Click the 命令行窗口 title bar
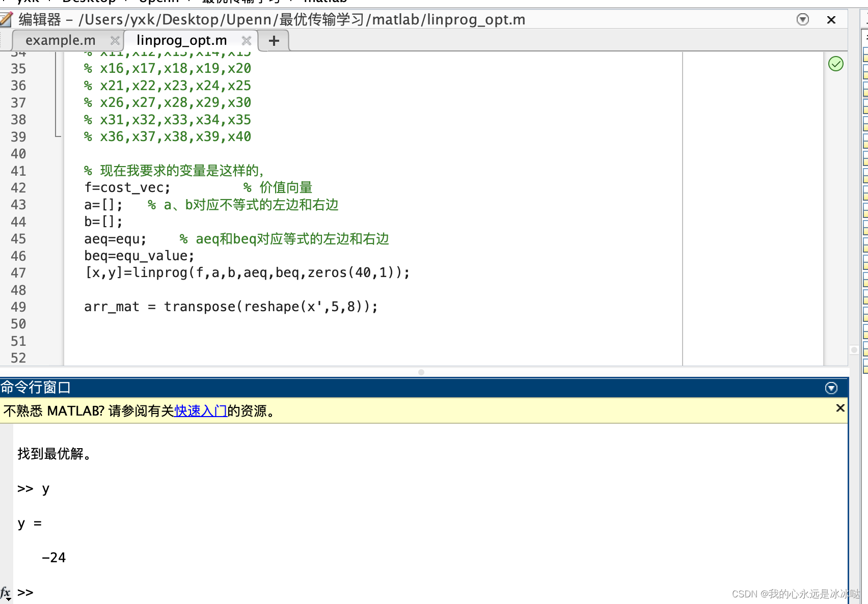Image resolution: width=868 pixels, height=604 pixels. tap(424, 388)
